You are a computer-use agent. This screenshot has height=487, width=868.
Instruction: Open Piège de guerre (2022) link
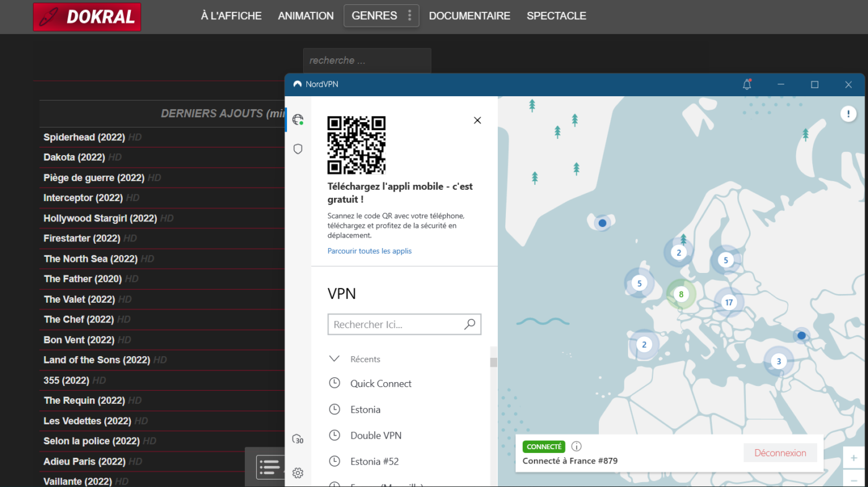point(94,178)
